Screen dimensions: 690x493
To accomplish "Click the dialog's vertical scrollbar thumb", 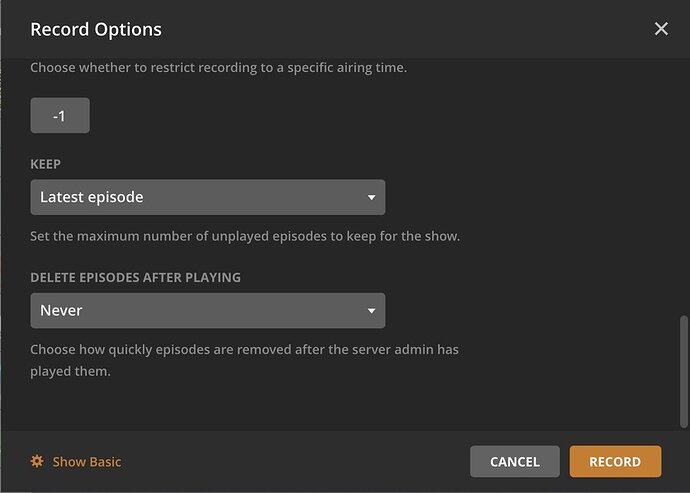I will [684, 370].
